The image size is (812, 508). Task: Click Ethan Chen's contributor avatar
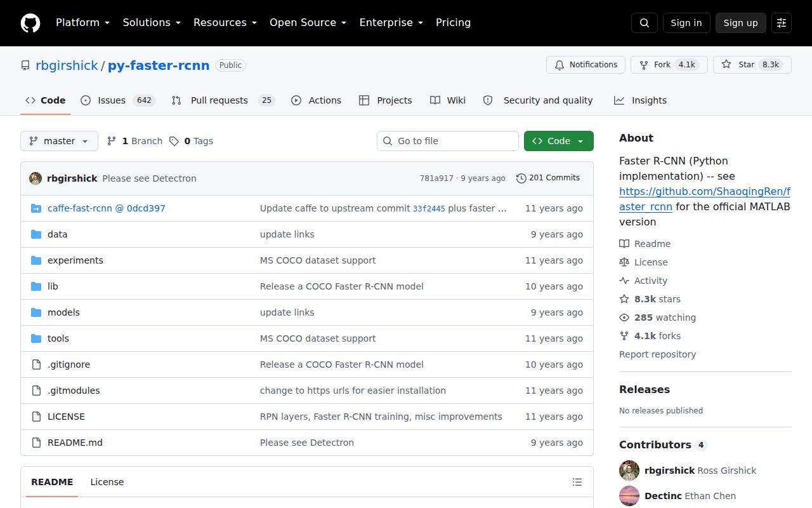[629, 496]
